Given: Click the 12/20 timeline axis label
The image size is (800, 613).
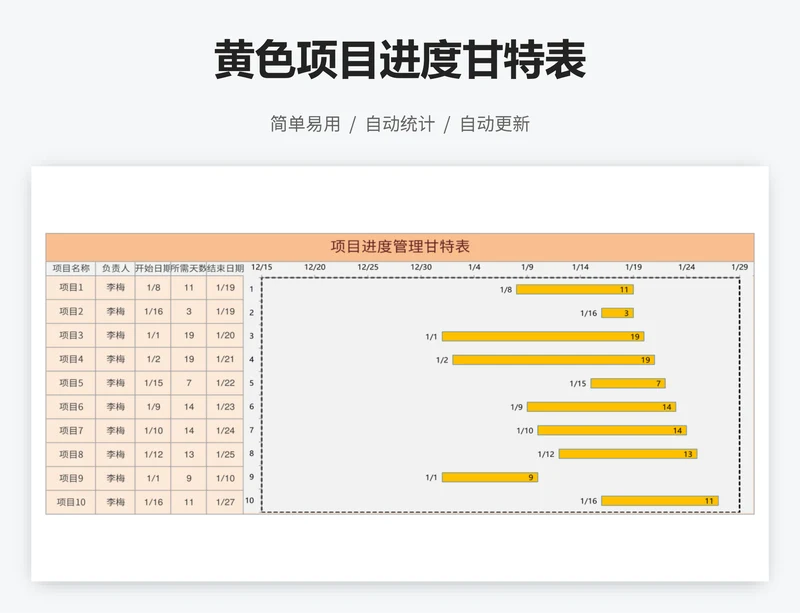Looking at the screenshot, I should click(x=315, y=267).
